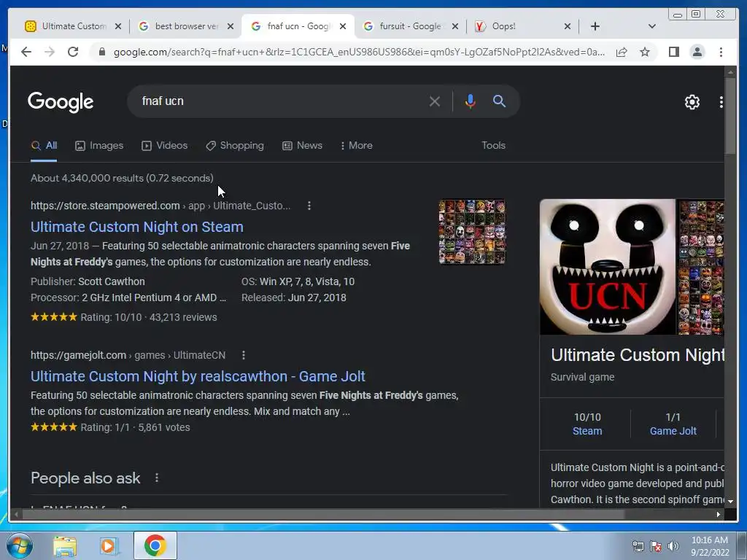Open the Chrome profile avatar icon
747x560 pixels.
pyautogui.click(x=697, y=52)
